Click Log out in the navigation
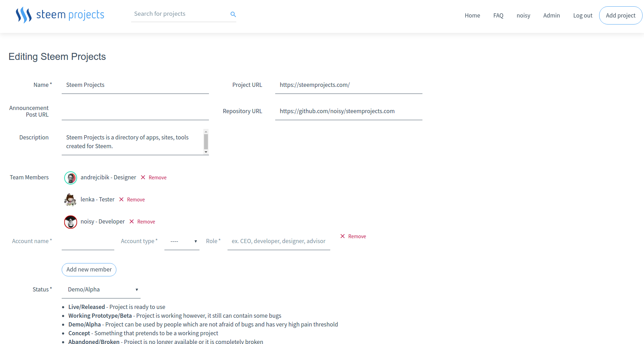Image resolution: width=644 pixels, height=344 pixels. [x=583, y=15]
